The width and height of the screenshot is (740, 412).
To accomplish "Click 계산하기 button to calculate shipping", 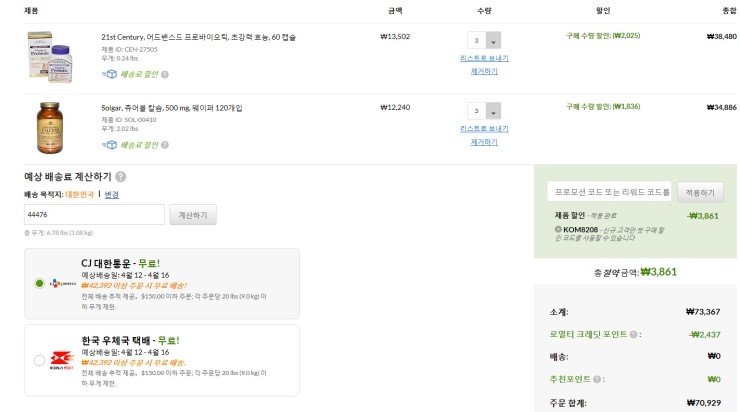I will (x=193, y=215).
